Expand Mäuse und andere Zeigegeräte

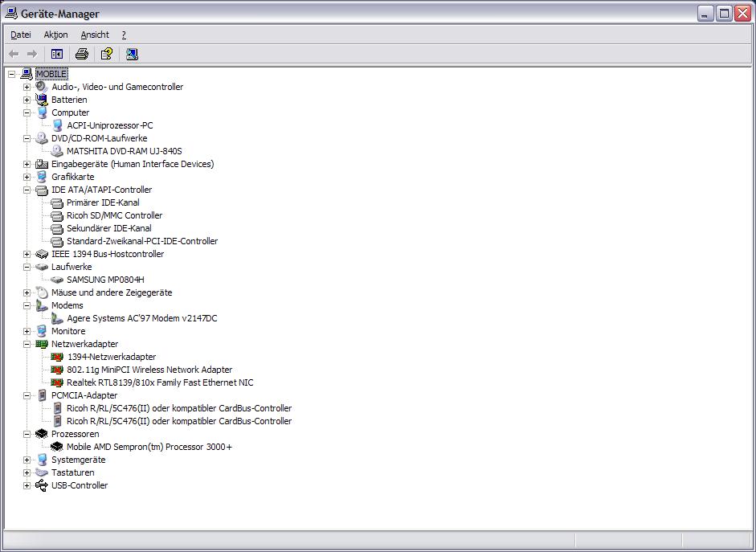click(27, 292)
